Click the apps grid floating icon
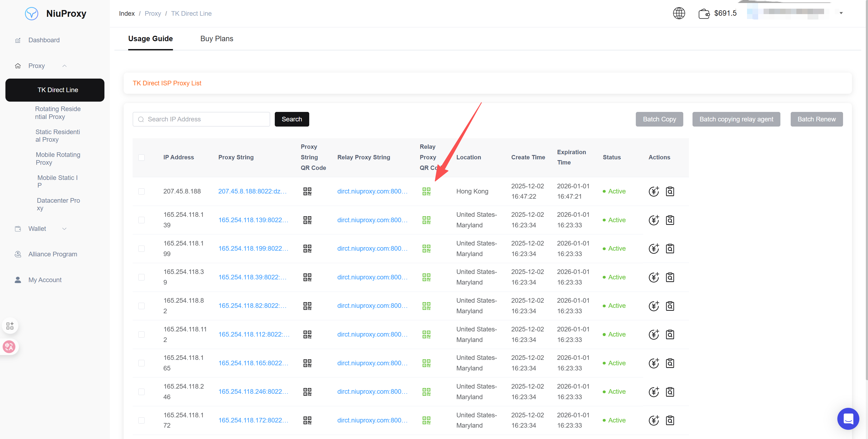 (x=10, y=325)
